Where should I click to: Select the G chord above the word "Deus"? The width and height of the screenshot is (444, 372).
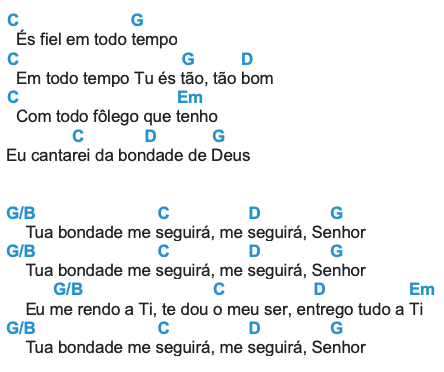tap(219, 136)
